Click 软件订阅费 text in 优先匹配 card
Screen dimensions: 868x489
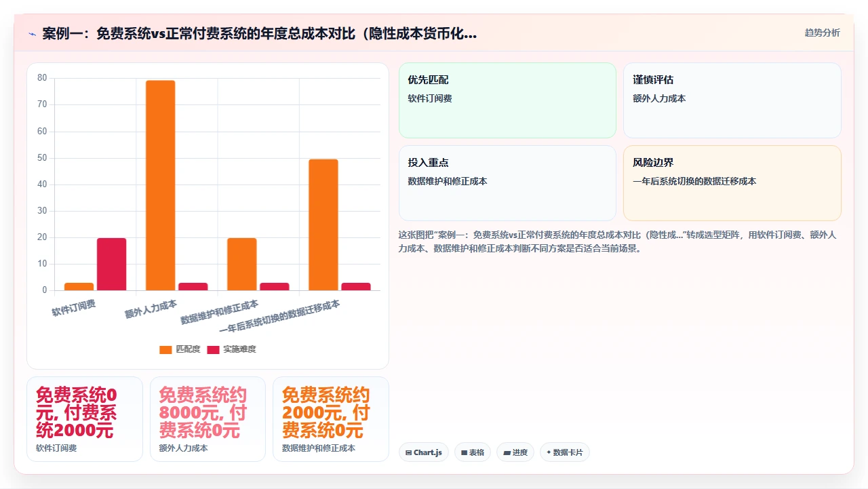[x=430, y=98]
